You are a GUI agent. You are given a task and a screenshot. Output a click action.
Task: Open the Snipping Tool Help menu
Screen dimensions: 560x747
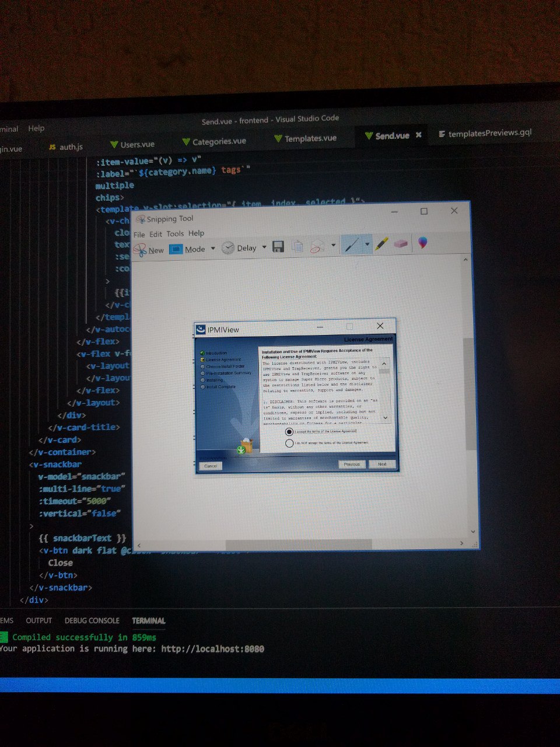[x=196, y=233]
